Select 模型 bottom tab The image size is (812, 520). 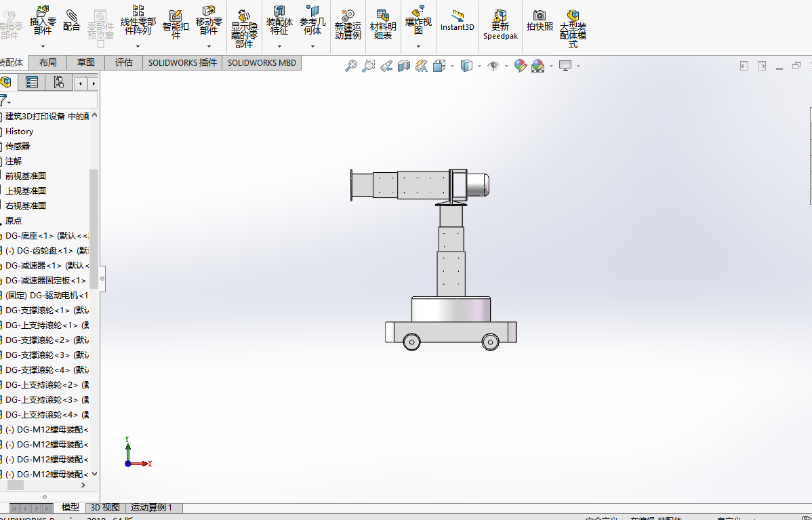[70, 508]
